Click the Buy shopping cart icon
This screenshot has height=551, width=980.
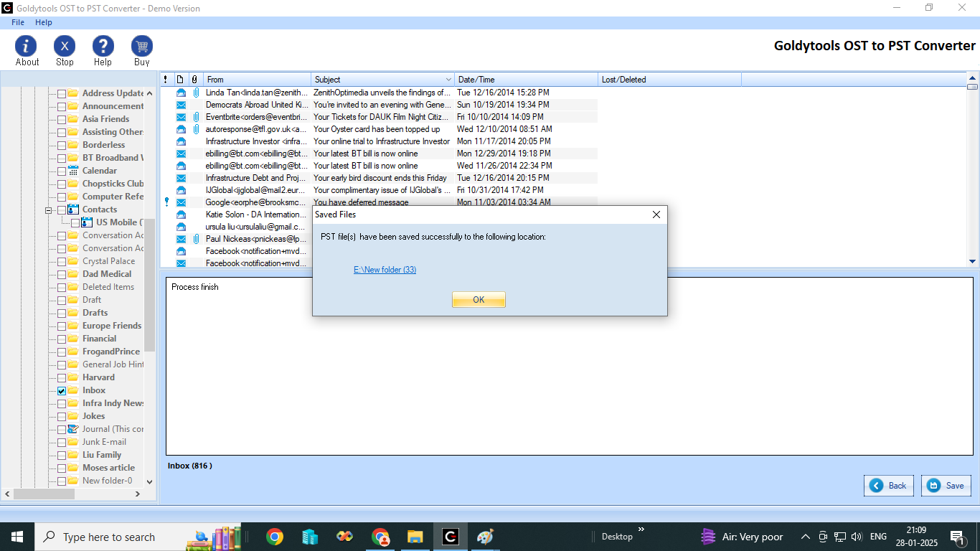[142, 47]
